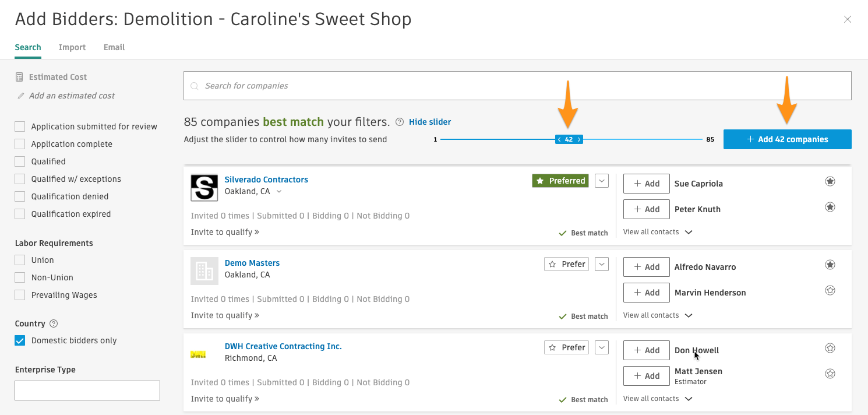
Task: Click pencil icon to add estimated cost
Action: tap(21, 96)
